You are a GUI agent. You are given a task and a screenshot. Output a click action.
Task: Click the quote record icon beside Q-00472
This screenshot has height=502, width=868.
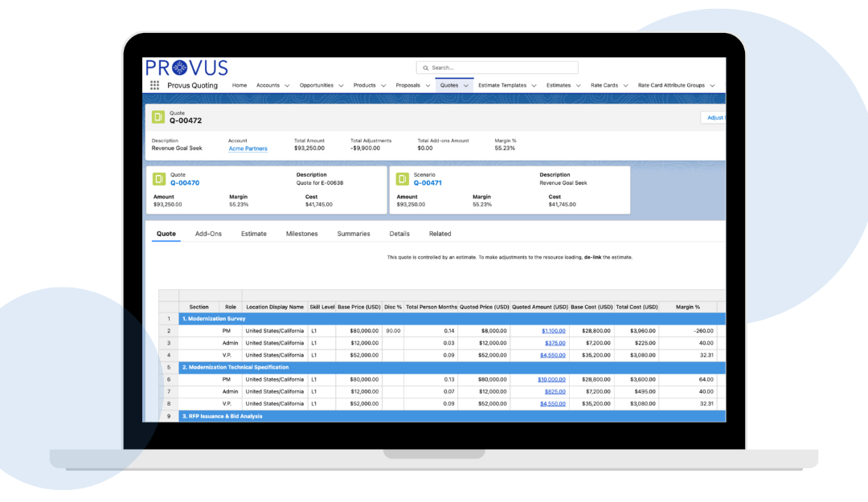pos(157,116)
